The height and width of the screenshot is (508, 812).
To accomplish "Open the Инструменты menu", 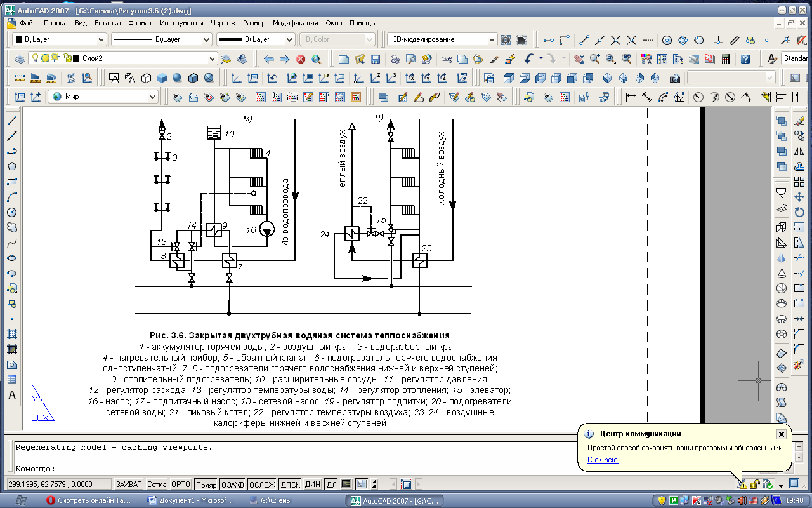I will (x=181, y=23).
